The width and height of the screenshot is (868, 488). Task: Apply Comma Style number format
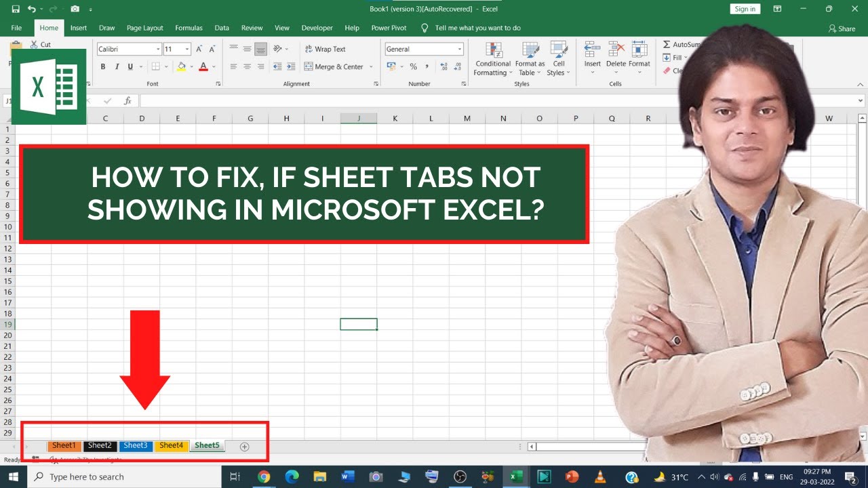tap(427, 66)
